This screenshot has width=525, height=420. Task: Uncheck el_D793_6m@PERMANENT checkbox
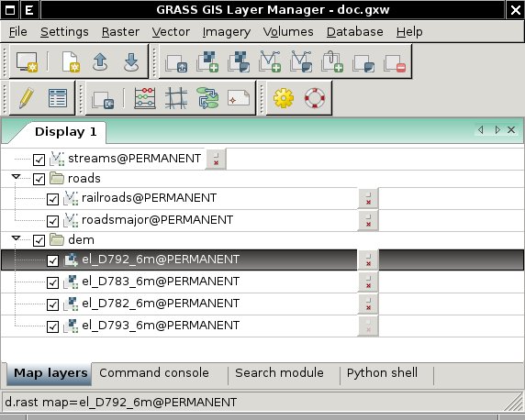[x=52, y=326]
